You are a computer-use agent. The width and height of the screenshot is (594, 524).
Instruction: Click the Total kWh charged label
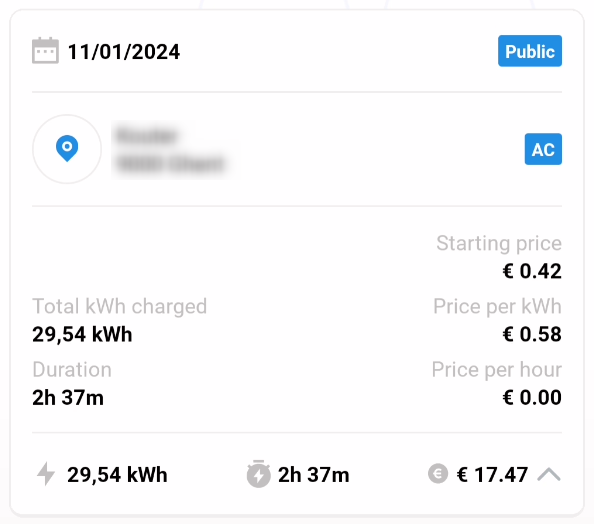[x=120, y=306]
